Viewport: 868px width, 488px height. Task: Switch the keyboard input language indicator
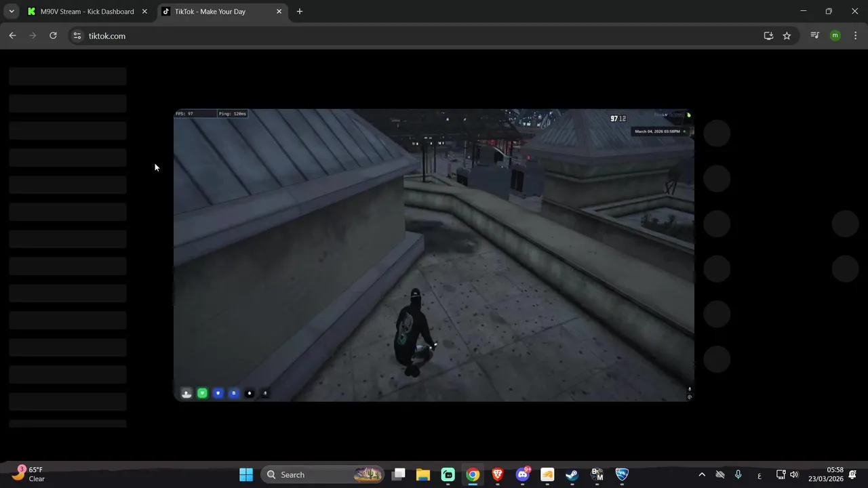point(759,474)
